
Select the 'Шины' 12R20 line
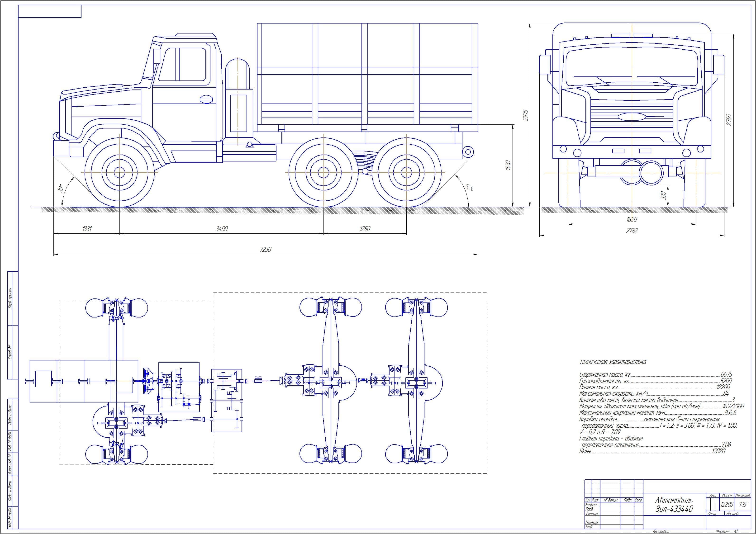[652, 451]
